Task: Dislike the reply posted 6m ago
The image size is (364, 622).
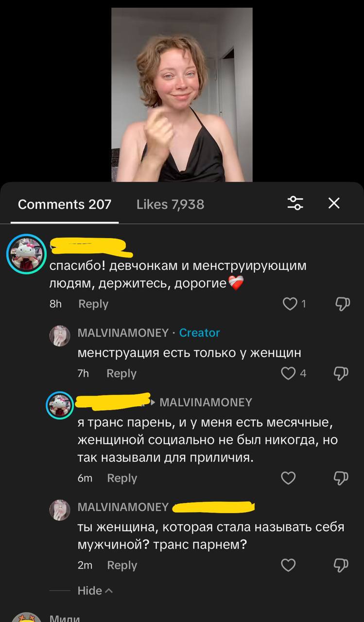Action: click(342, 478)
